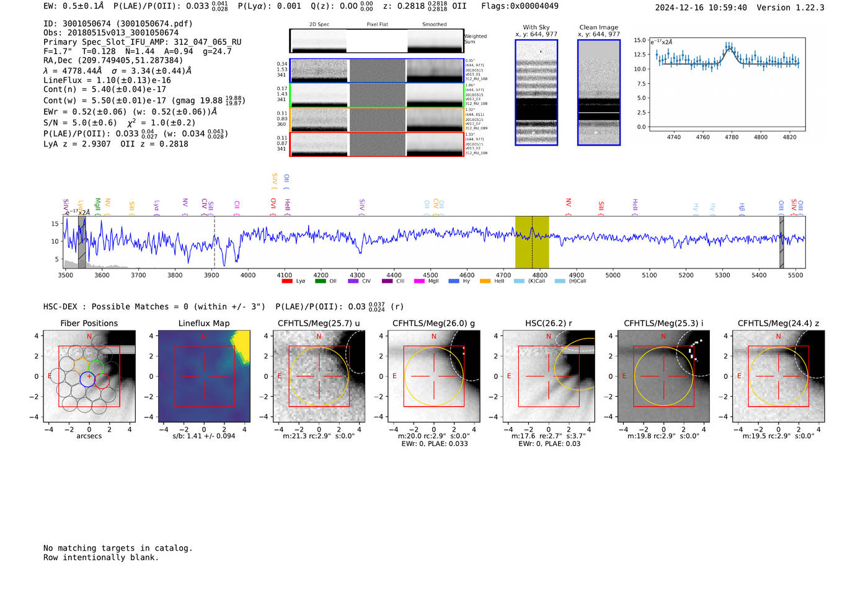The height and width of the screenshot is (591, 868).
Task: Click the Flags:0x00004049 header text
Action: pos(520,6)
